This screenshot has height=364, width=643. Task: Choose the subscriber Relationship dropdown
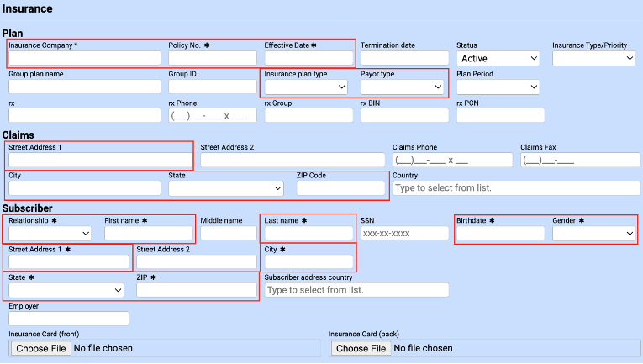click(x=50, y=233)
